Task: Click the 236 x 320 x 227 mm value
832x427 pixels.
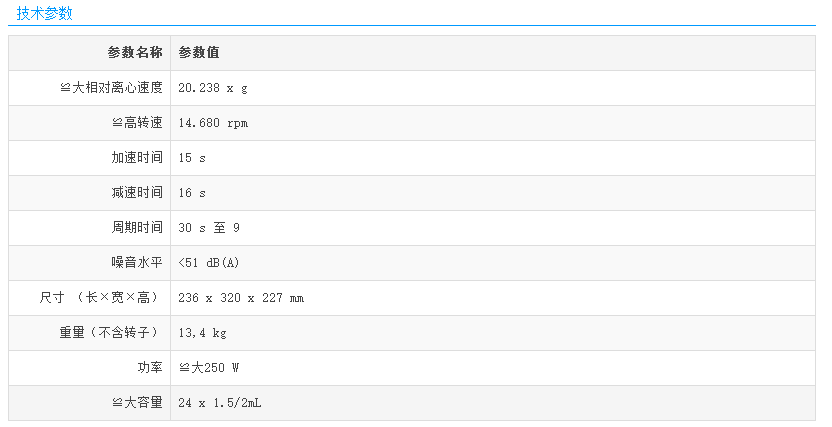Action: coord(240,298)
